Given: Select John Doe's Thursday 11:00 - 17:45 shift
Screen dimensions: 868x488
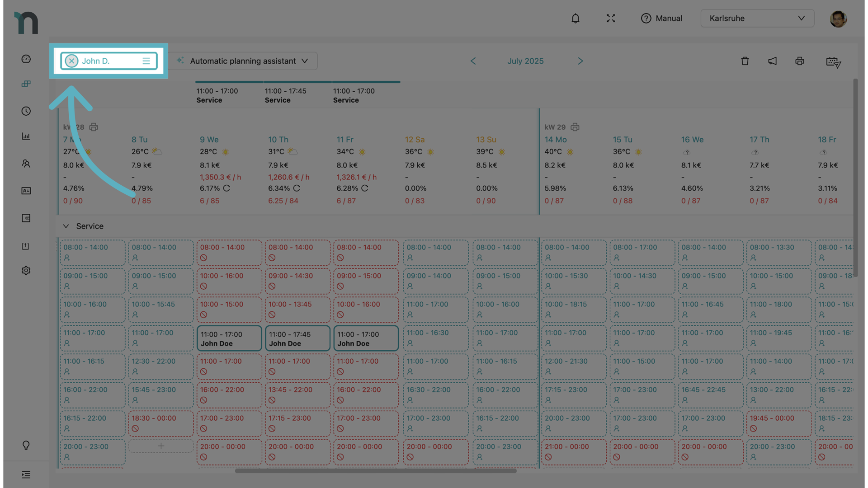Looking at the screenshot, I should (297, 339).
